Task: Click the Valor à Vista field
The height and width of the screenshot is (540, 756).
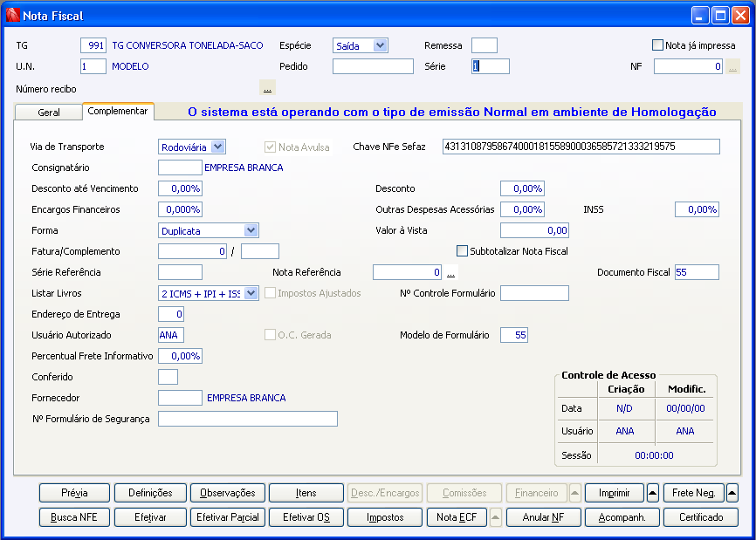Action: (534, 230)
